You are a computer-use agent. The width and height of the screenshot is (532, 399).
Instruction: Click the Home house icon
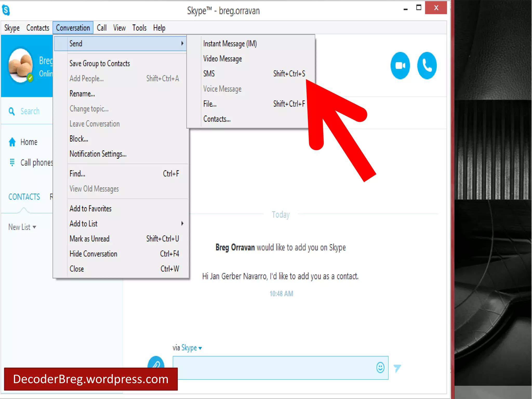pyautogui.click(x=12, y=142)
